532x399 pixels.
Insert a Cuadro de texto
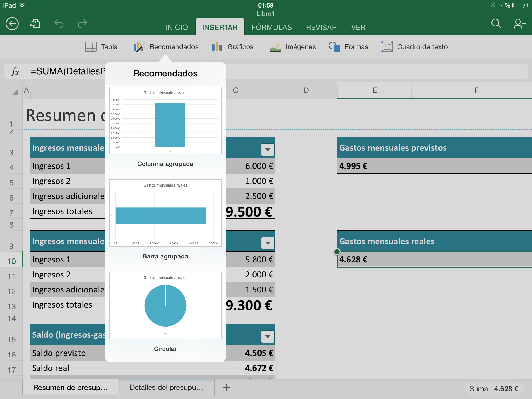point(415,47)
